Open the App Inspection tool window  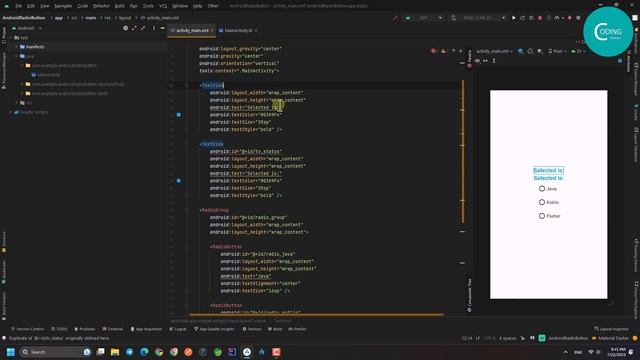146,329
